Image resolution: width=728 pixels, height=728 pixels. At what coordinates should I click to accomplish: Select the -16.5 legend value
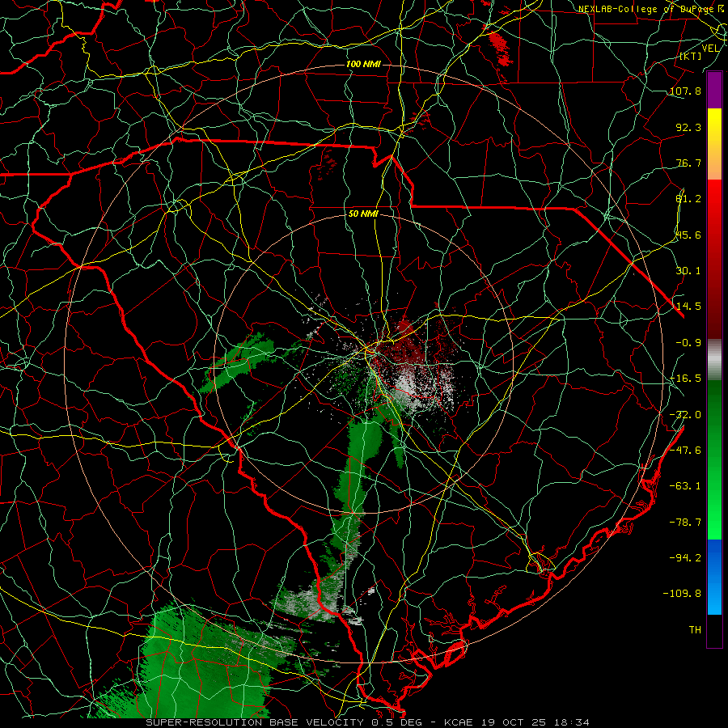685,379
